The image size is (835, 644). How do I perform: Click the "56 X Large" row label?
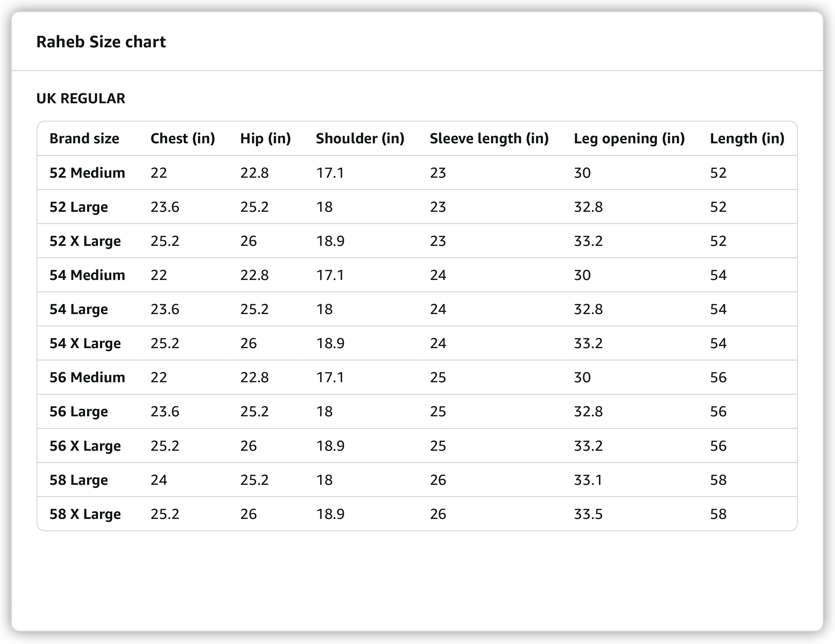[x=85, y=446]
